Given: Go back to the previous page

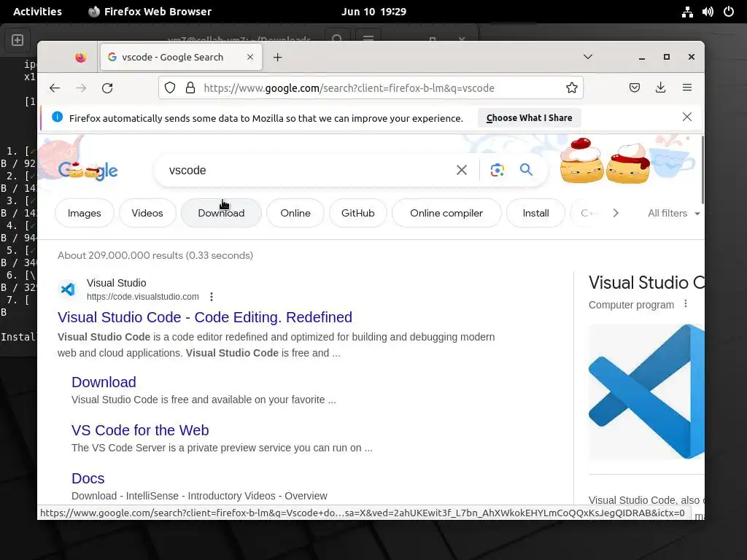Looking at the screenshot, I should (x=55, y=88).
